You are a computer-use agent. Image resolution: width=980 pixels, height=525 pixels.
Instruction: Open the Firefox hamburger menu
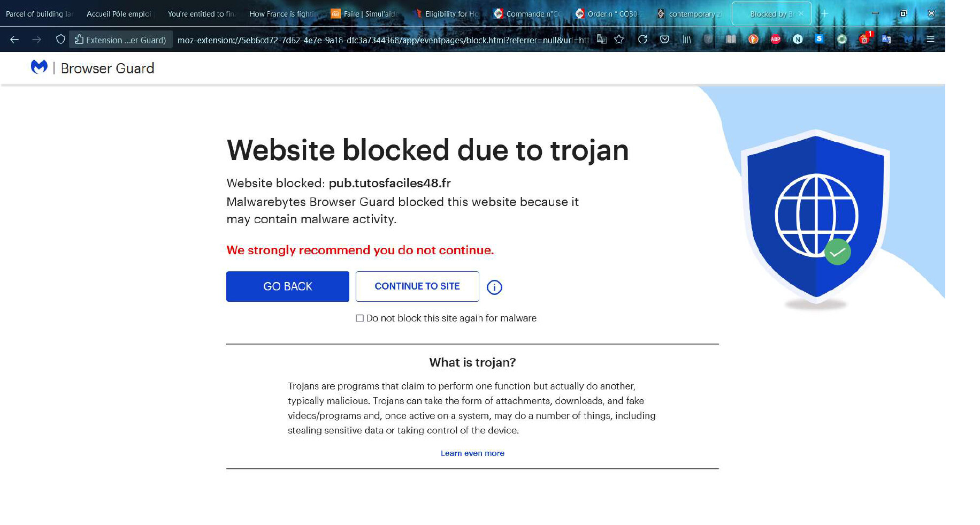(930, 39)
